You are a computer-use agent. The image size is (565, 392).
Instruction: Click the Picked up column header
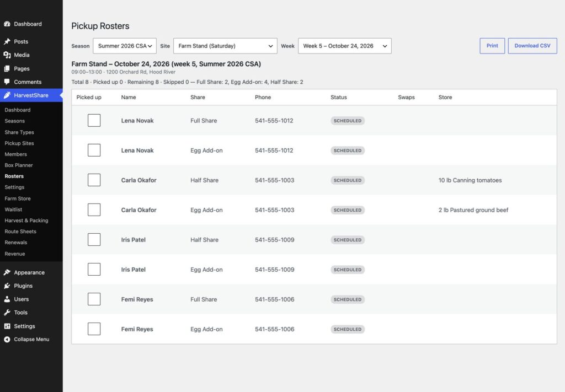tap(89, 97)
